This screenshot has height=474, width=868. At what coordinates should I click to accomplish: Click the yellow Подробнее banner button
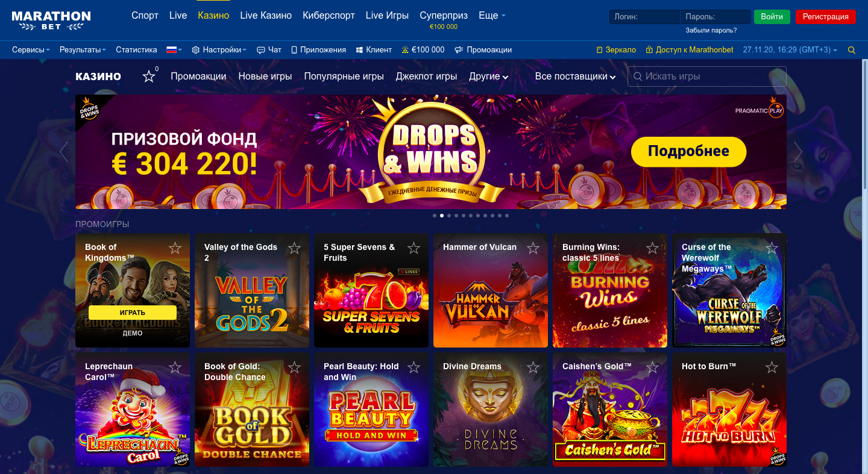(x=688, y=152)
